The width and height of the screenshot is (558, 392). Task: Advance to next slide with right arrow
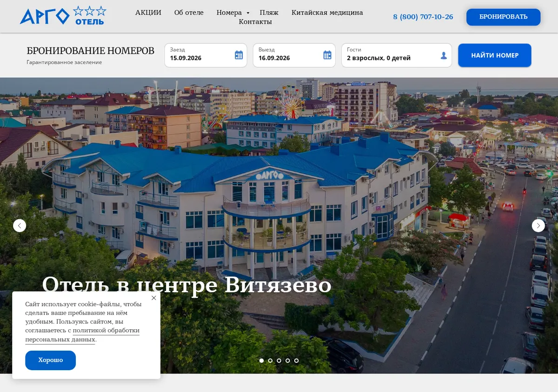click(x=538, y=226)
